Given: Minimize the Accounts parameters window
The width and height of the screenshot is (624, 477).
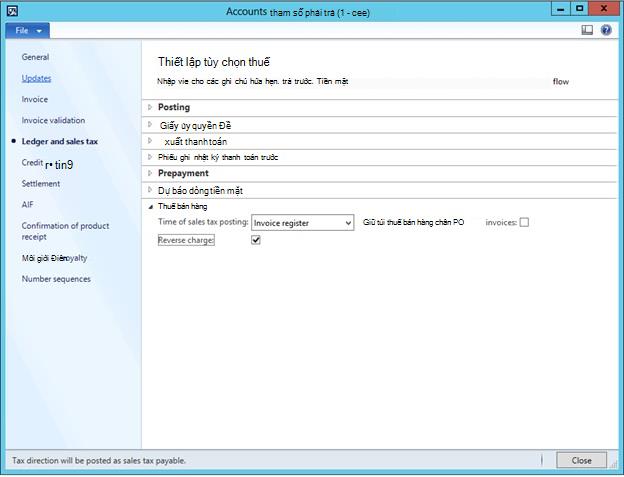Looking at the screenshot, I should (x=561, y=9).
